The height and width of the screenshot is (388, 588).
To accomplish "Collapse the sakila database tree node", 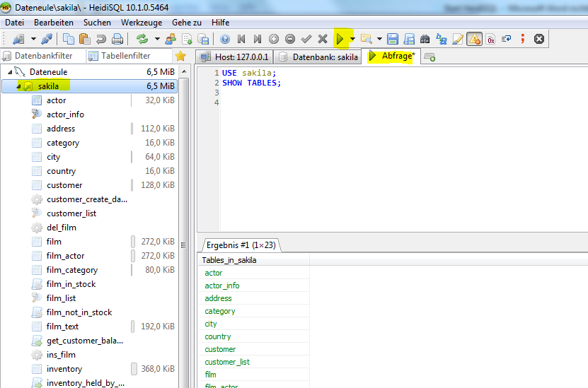I will coord(18,86).
